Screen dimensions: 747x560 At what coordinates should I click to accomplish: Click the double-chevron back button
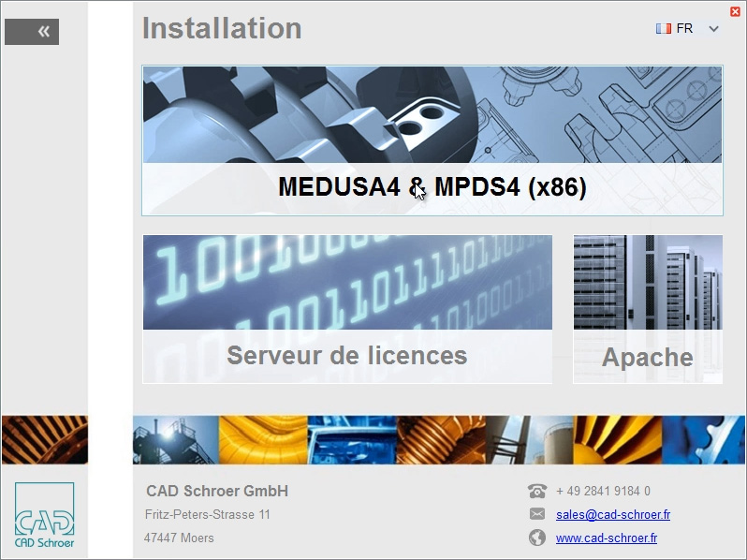tap(32, 32)
